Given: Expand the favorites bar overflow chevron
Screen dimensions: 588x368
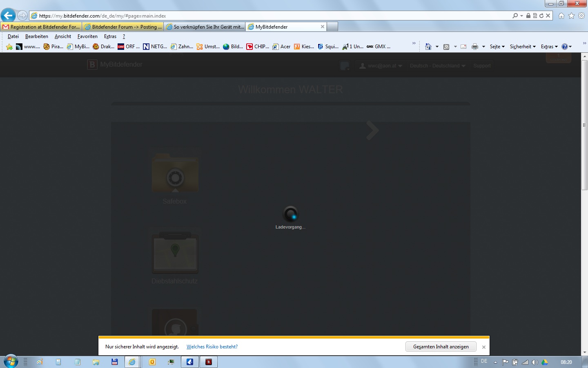Looking at the screenshot, I should [414, 43].
